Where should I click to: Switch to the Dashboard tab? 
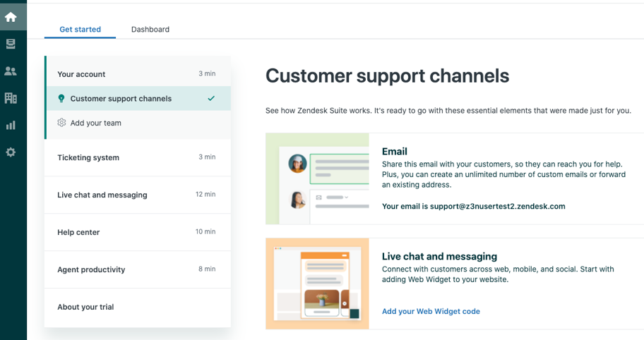click(150, 30)
